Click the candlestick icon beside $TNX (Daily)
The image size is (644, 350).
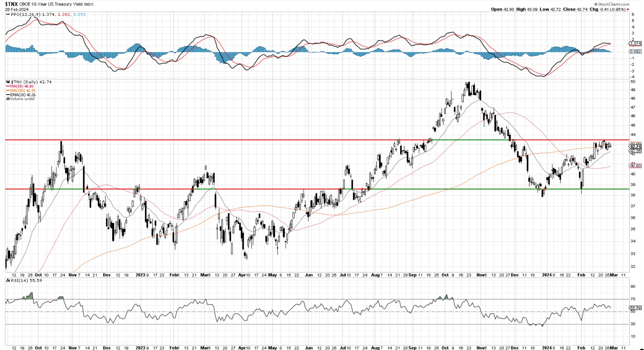[8, 82]
